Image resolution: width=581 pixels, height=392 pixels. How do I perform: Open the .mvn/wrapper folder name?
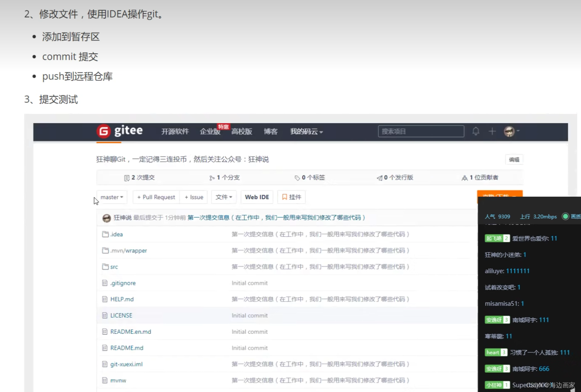129,250
